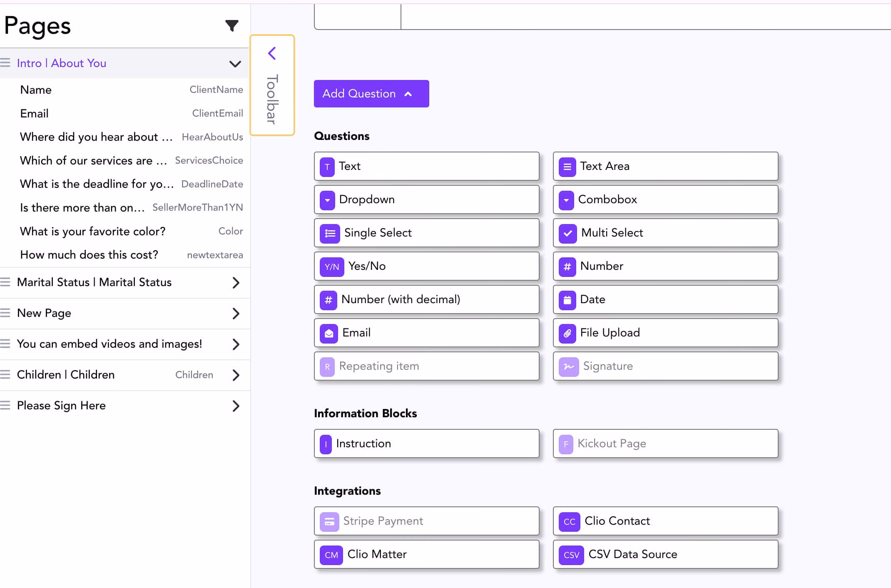
Task: Select What is the deadline row
Action: [x=125, y=184]
